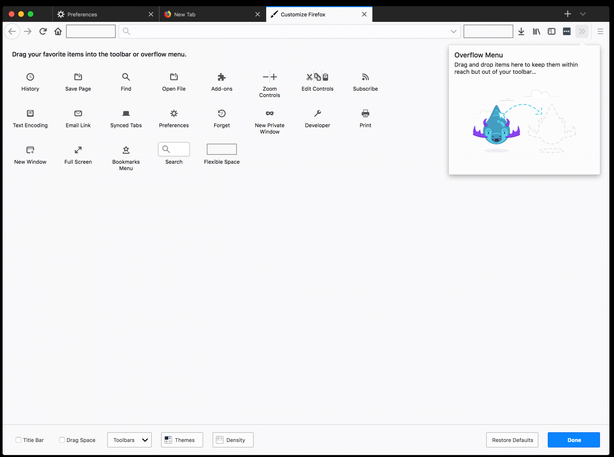Close the Customize Firefox tab
The image size is (614, 457).
pyautogui.click(x=364, y=14)
